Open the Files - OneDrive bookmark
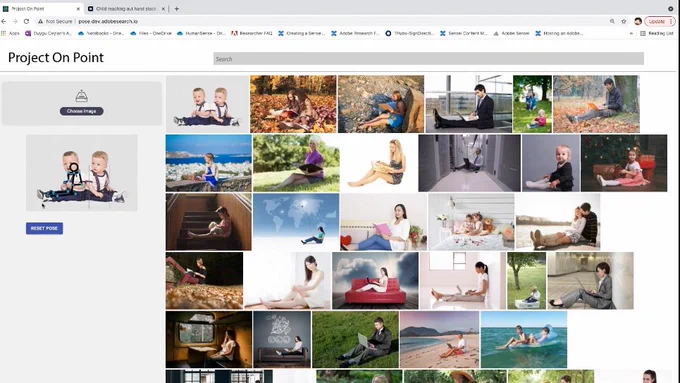 (151, 33)
